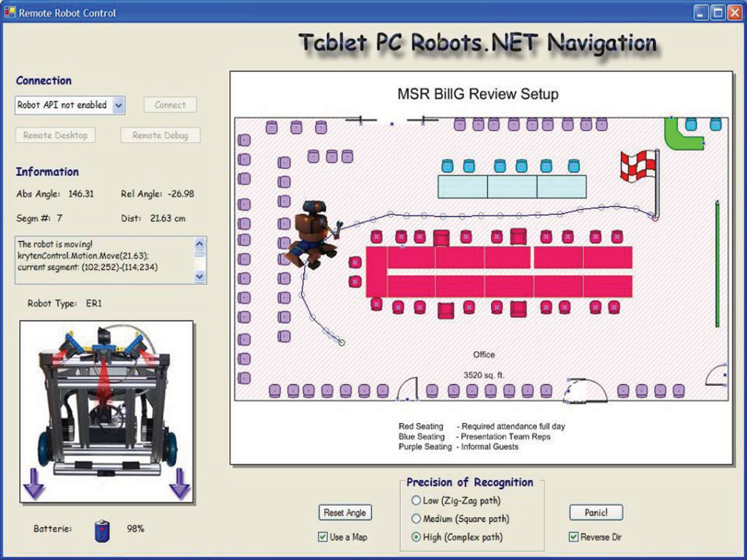Maximize the Remote Robot Control window
This screenshot has height=560, width=747.
[x=718, y=12]
